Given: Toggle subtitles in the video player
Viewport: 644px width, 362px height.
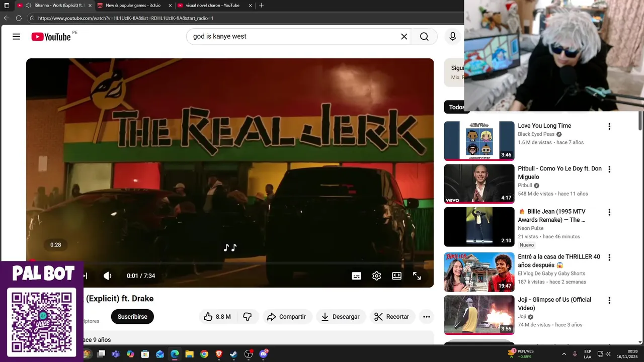Looking at the screenshot, I should (x=356, y=276).
